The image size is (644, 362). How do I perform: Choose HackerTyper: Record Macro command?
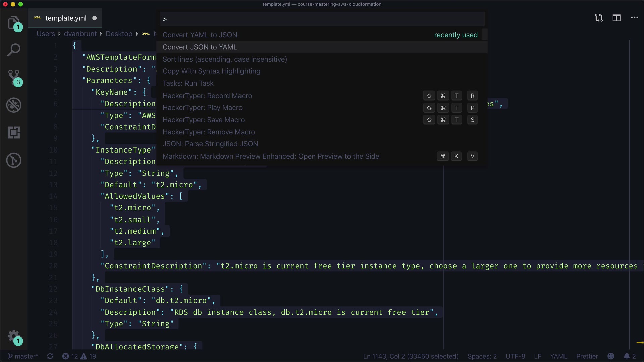207,96
